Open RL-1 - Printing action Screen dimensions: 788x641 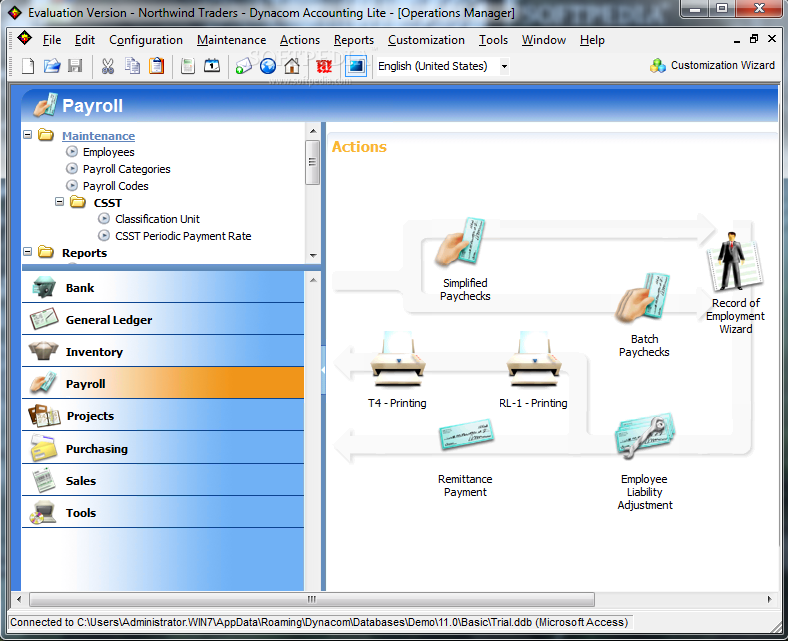[x=533, y=370]
